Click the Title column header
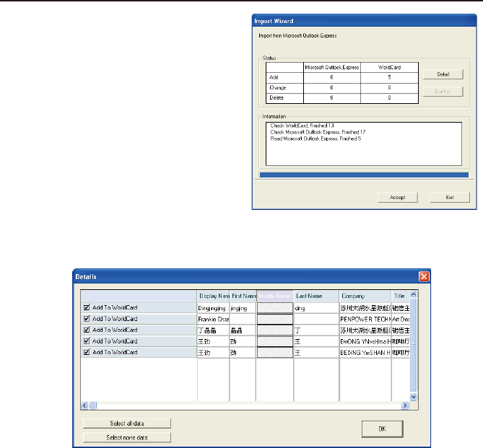 coord(401,296)
